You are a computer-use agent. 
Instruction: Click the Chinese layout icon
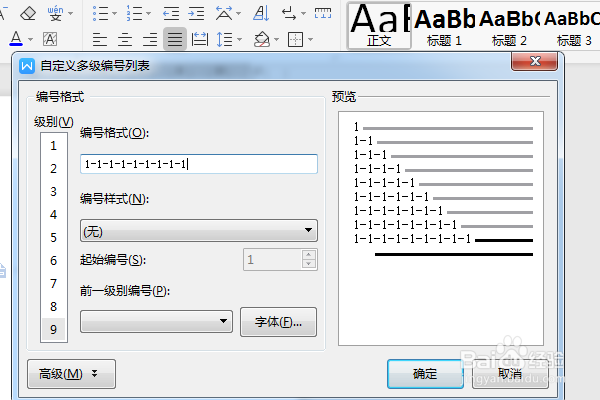pyautogui.click(x=224, y=13)
